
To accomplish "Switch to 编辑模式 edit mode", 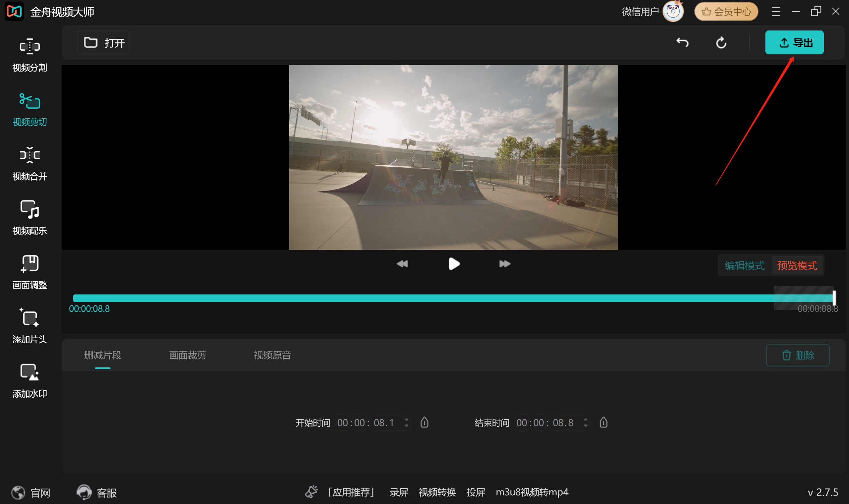I will click(x=745, y=265).
